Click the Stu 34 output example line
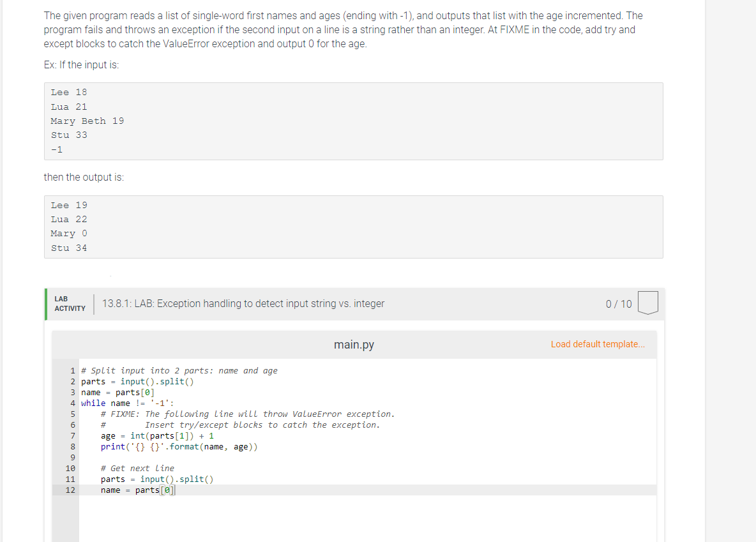 click(x=68, y=248)
